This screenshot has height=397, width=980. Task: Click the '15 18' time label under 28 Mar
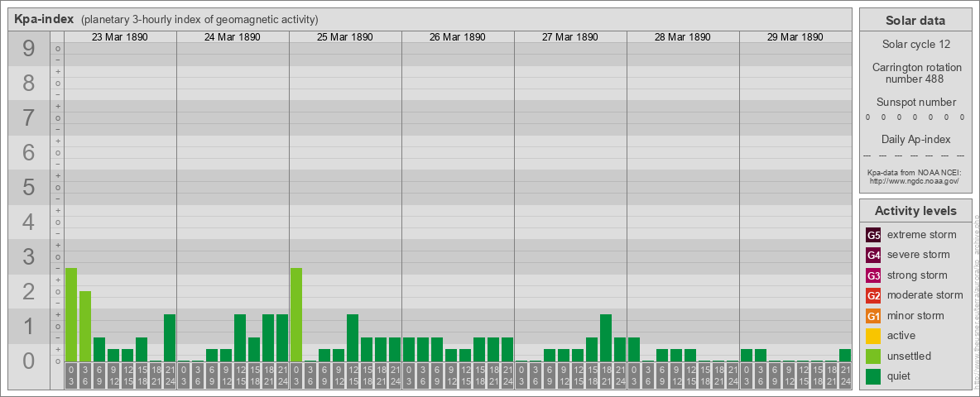tap(704, 376)
